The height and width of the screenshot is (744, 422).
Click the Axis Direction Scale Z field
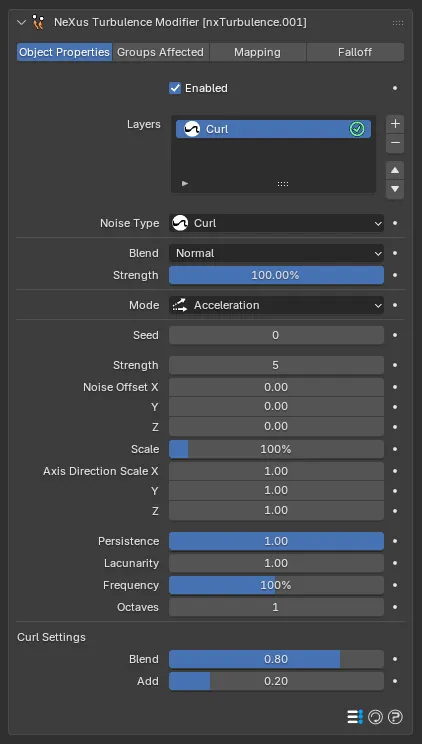pyautogui.click(x=276, y=511)
